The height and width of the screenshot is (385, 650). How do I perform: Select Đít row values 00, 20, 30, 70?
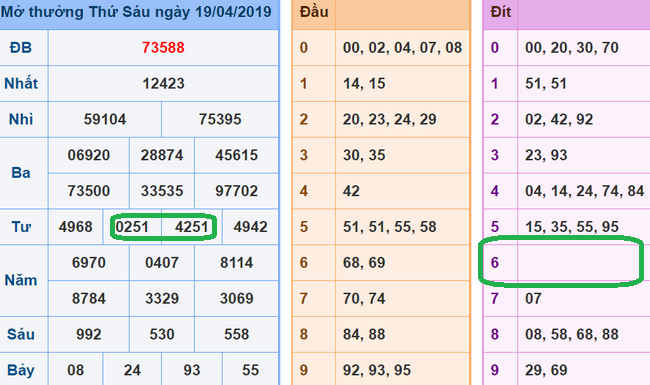click(x=572, y=48)
